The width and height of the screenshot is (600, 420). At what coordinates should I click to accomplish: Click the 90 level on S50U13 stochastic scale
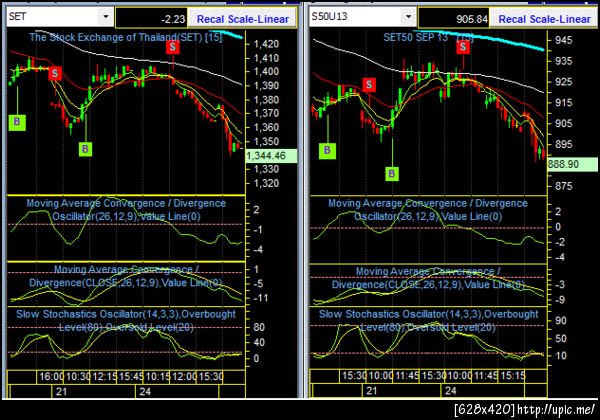[x=561, y=321]
